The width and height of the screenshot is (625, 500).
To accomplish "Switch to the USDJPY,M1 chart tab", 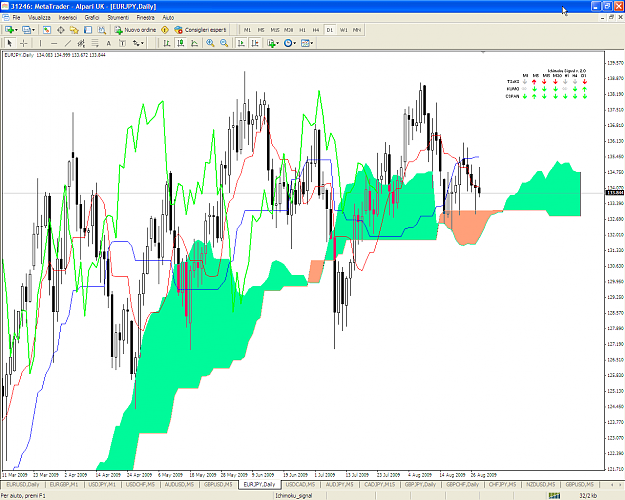I will coord(102,485).
